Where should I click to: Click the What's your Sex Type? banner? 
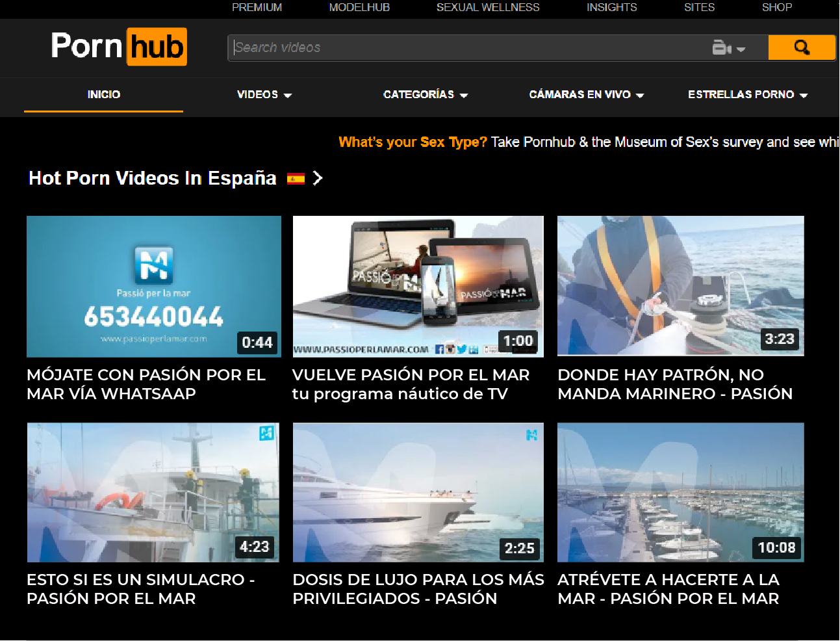tap(589, 142)
